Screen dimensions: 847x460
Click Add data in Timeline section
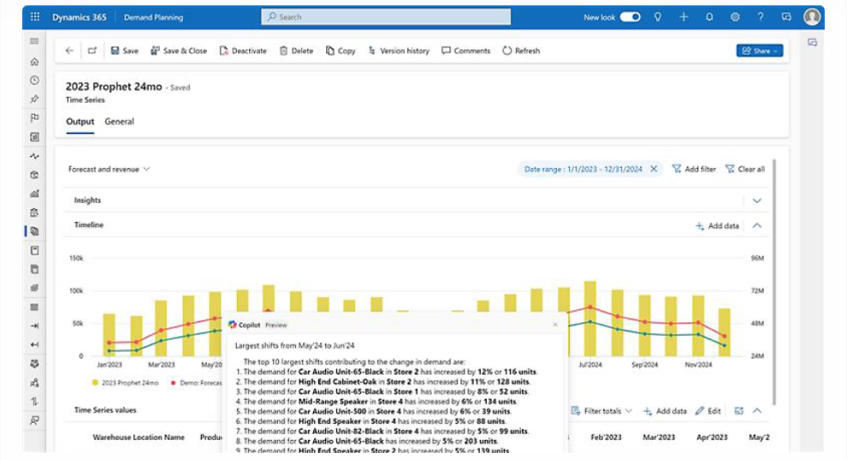[x=717, y=226]
